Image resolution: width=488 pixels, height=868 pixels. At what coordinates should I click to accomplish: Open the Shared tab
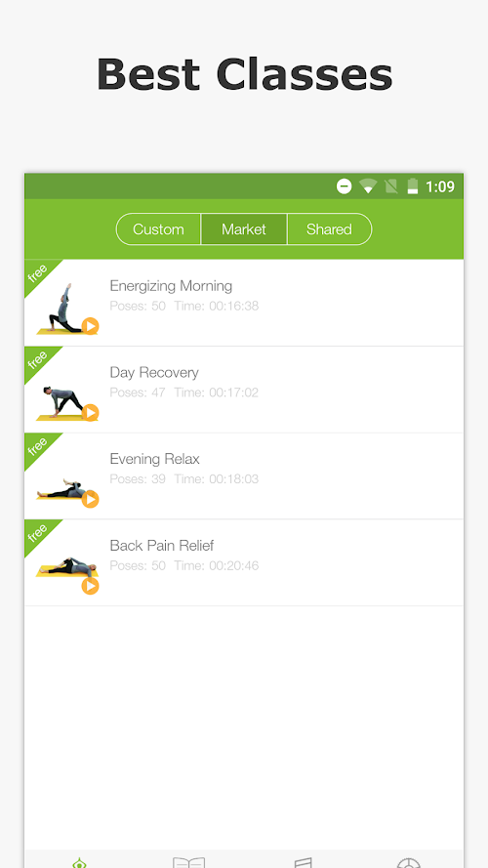(329, 229)
